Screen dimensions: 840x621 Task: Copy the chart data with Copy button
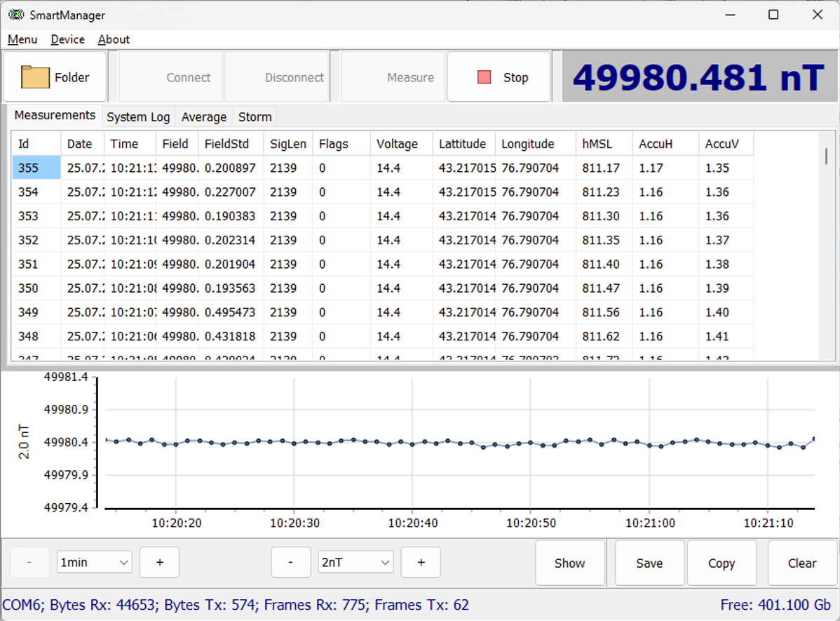[721, 563]
